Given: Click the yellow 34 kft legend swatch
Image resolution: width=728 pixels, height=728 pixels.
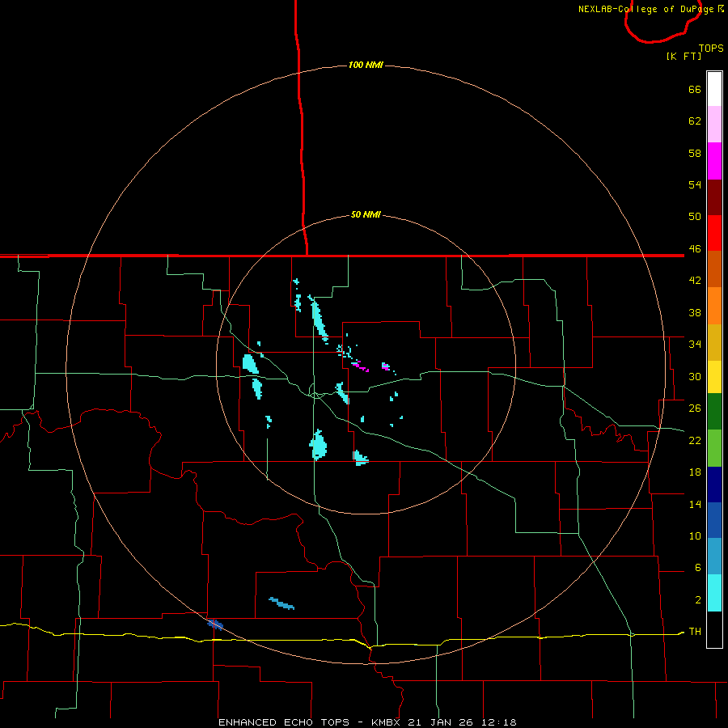Looking at the screenshot, I should pos(714,377).
